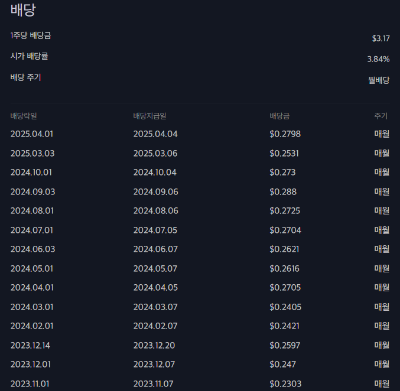Select the 2024.10.01 ex-dividend date

pyautogui.click(x=31, y=172)
